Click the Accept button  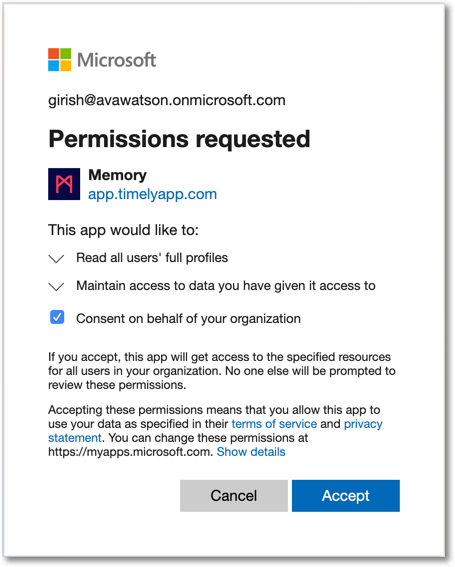coord(346,496)
